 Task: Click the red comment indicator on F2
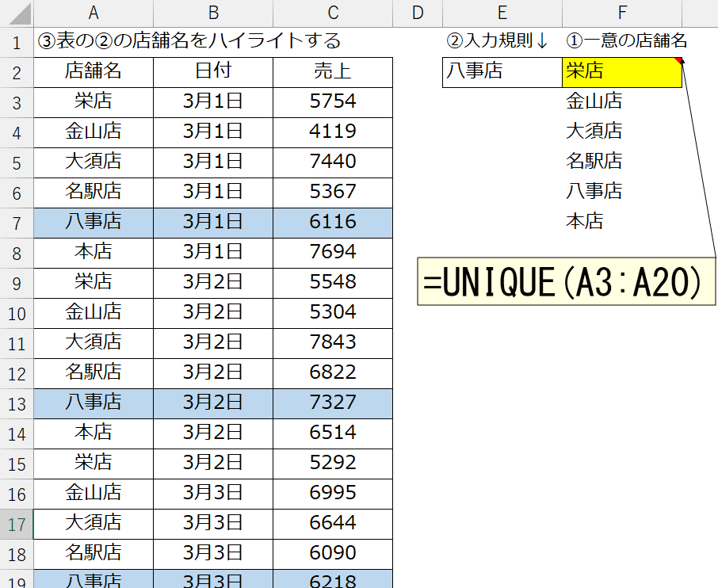point(678,60)
